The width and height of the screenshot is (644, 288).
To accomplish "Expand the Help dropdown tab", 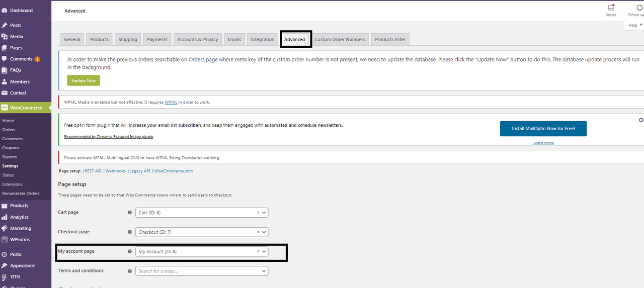I will point(635,25).
